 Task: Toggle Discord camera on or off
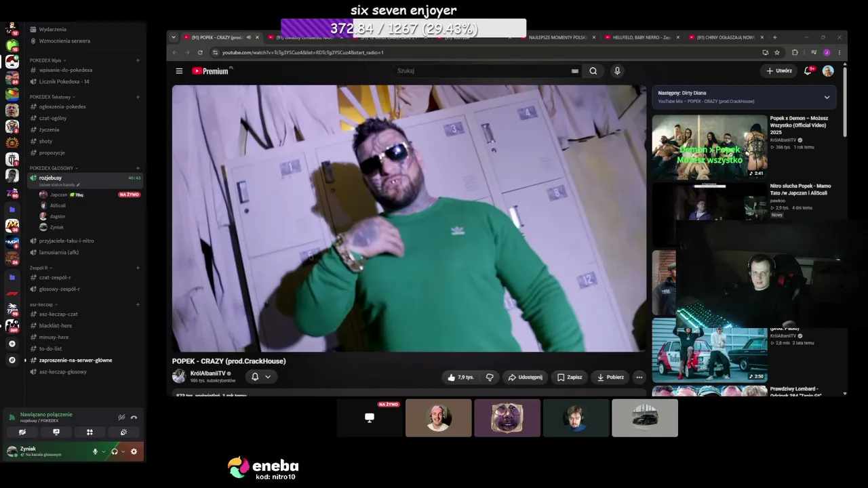22,432
